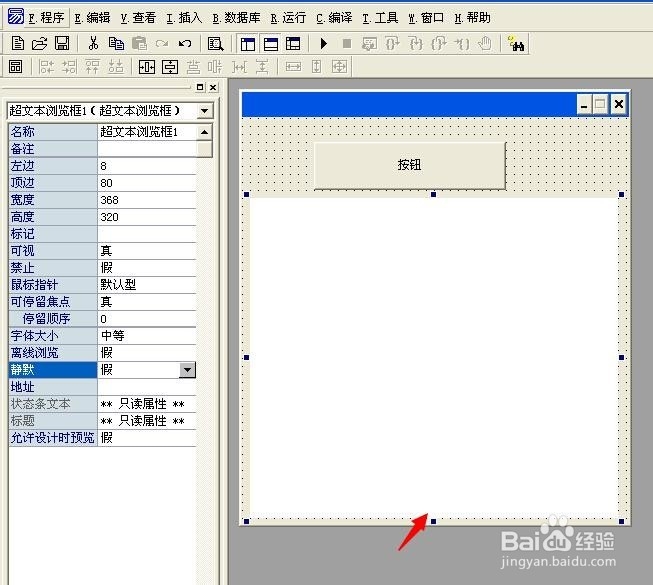
Task: Cut selection using scissors icon
Action: point(93,43)
